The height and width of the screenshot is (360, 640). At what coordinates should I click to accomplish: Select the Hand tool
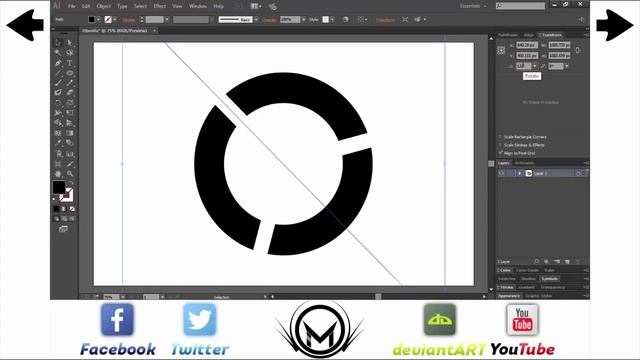(x=58, y=174)
